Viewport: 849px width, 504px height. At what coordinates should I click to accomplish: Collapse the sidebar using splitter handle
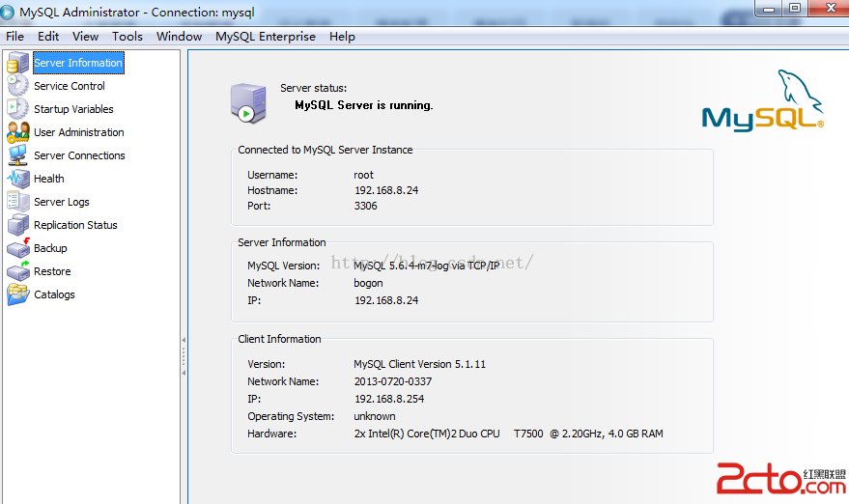click(184, 356)
